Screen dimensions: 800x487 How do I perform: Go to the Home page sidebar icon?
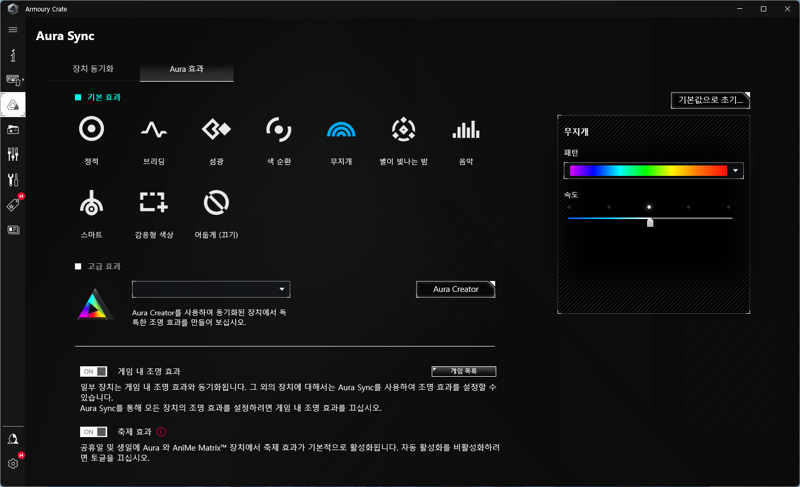pyautogui.click(x=13, y=55)
